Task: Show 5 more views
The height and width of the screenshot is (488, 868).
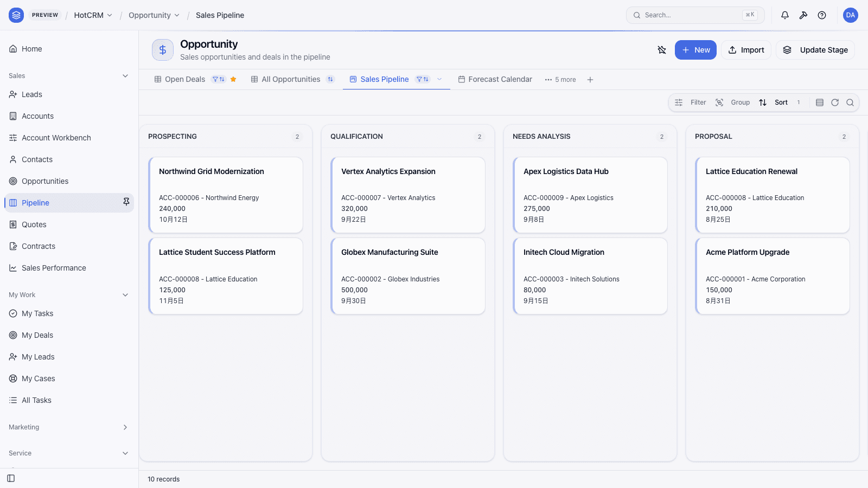Action: pos(560,80)
